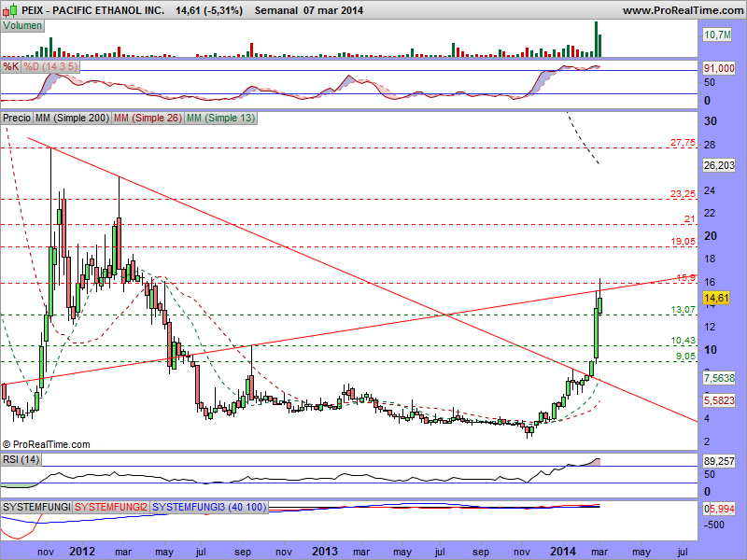Click the PEIX - PACIFIC ETHANOL INC. title
Image resolution: width=747 pixels, height=560 pixels.
pyautogui.click(x=93, y=10)
